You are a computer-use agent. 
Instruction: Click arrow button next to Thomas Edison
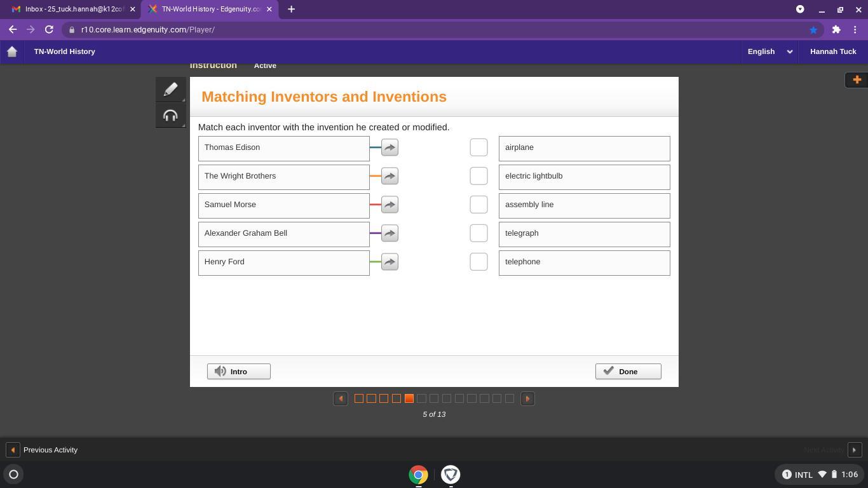click(390, 147)
